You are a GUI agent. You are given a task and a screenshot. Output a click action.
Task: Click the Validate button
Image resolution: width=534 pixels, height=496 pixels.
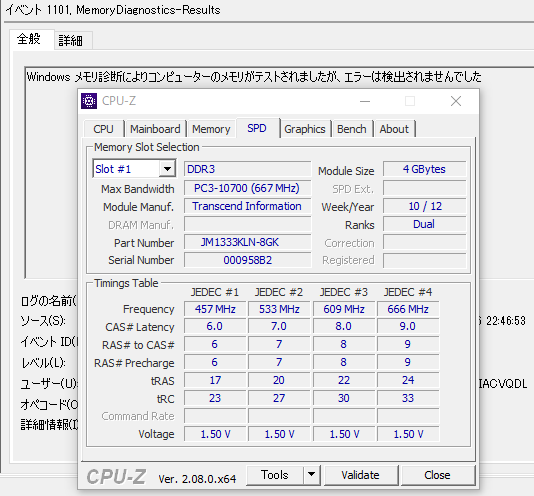click(361, 475)
